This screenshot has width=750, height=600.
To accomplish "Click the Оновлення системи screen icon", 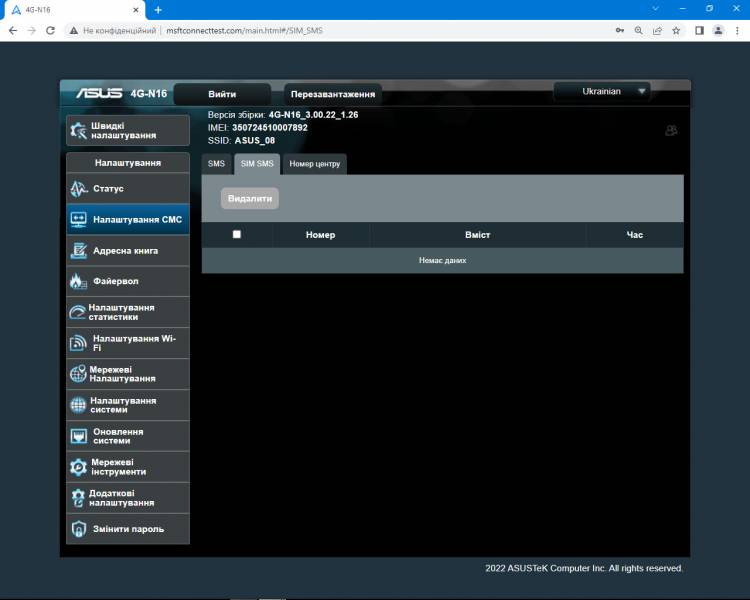I will point(78,436).
